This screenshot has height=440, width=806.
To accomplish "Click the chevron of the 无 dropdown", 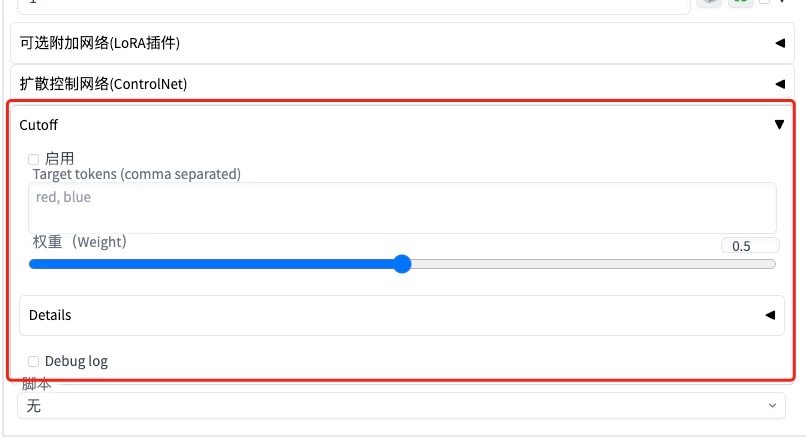I will [x=772, y=406].
